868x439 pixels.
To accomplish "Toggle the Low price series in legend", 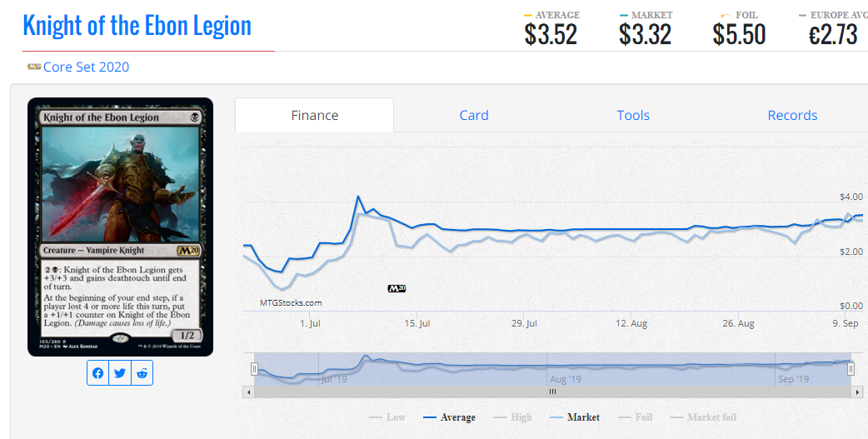I will point(387,417).
